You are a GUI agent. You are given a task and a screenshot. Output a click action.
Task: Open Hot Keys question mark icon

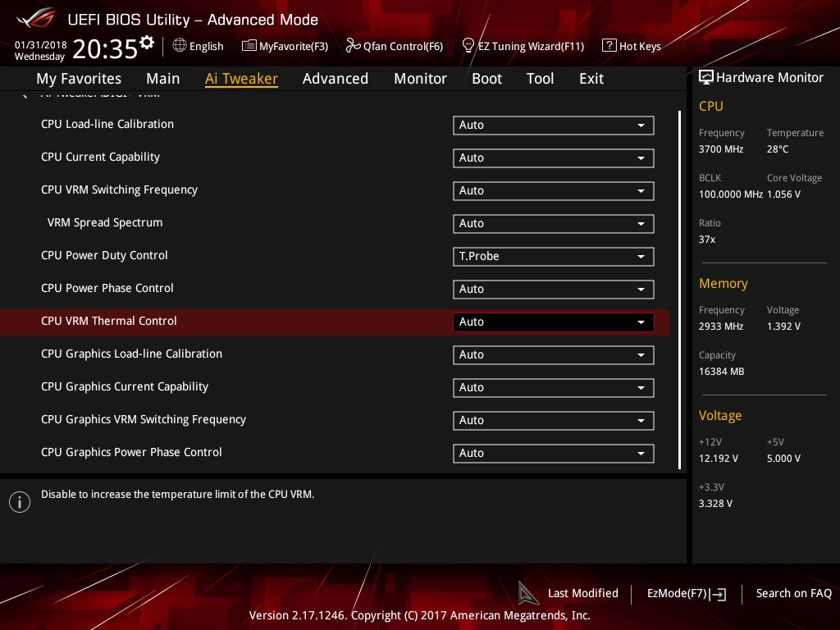609,46
